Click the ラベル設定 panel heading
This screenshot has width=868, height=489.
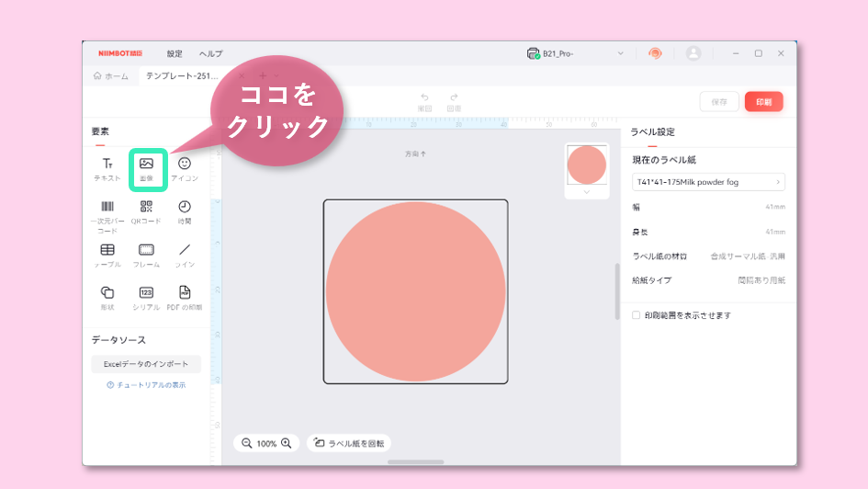point(653,131)
